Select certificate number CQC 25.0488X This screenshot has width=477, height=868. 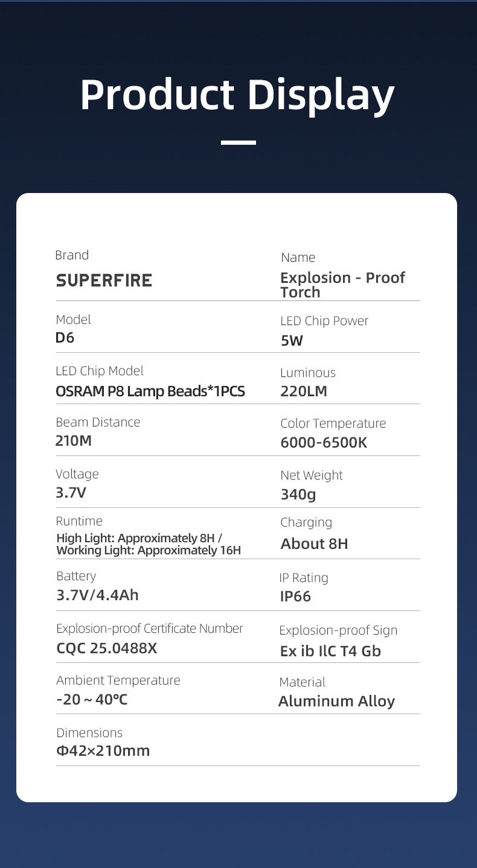pos(106,648)
